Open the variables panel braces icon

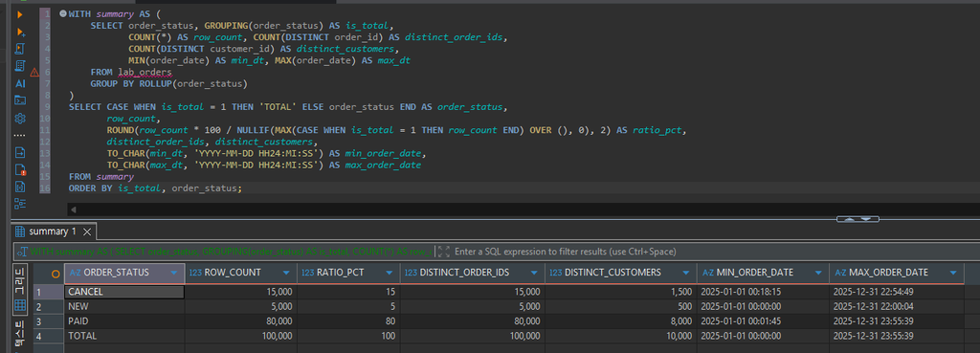coord(20,187)
